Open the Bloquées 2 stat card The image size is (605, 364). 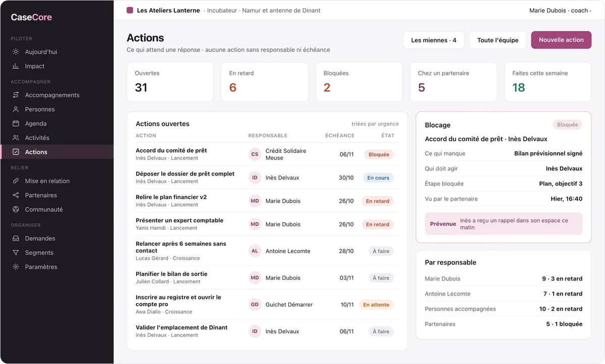[359, 82]
